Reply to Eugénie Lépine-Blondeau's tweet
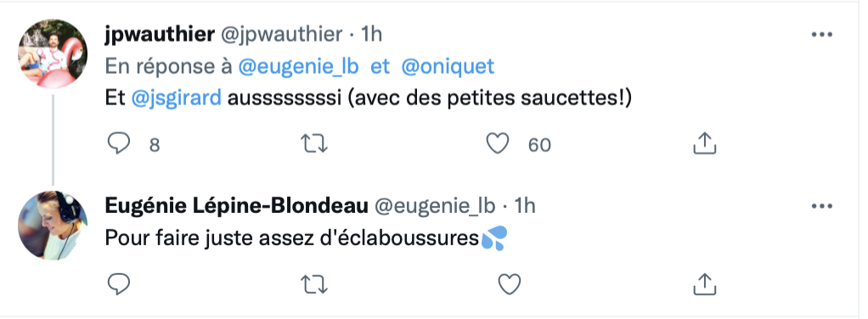The height and width of the screenshot is (319, 868). point(118,284)
